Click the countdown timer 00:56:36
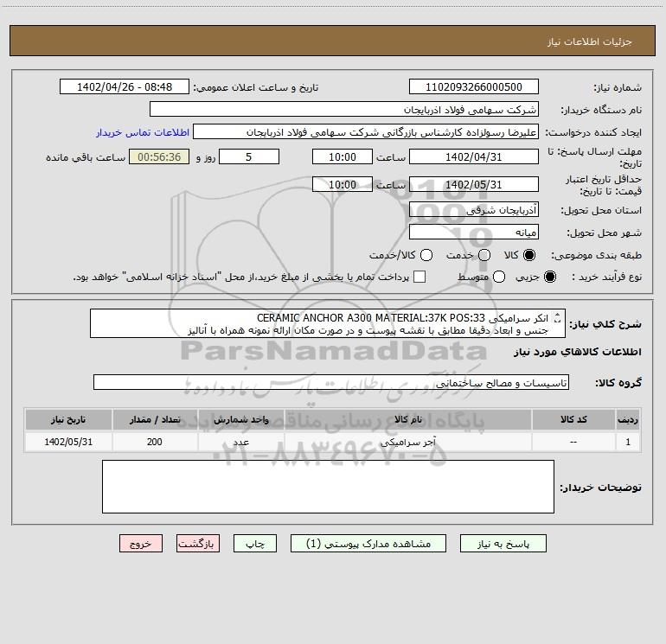 159,156
